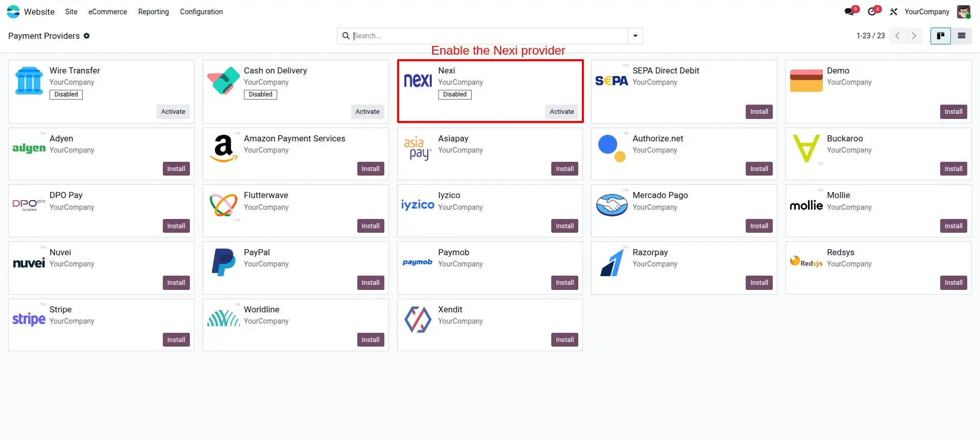Click the Disabled badge on Cash on Delivery

(260, 94)
